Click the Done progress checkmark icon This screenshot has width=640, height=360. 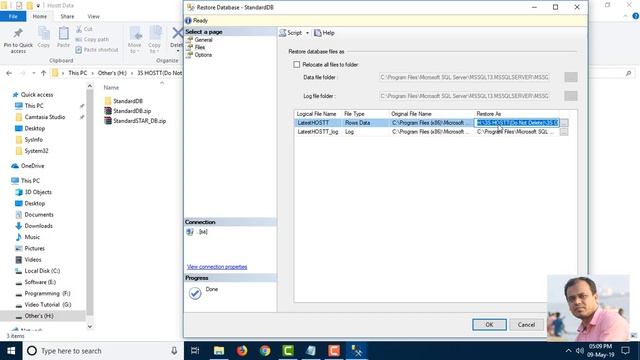pyautogui.click(x=195, y=293)
